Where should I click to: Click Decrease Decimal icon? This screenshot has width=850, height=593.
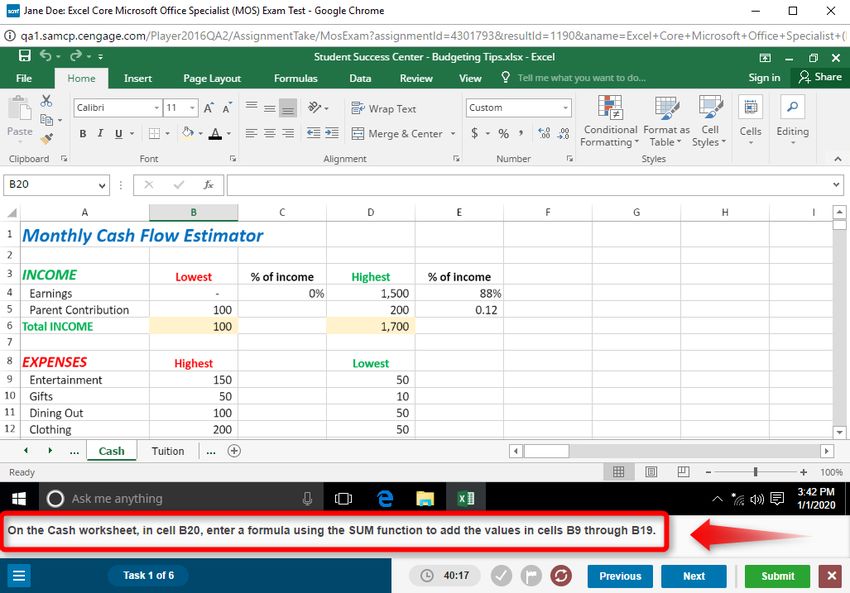[564, 133]
